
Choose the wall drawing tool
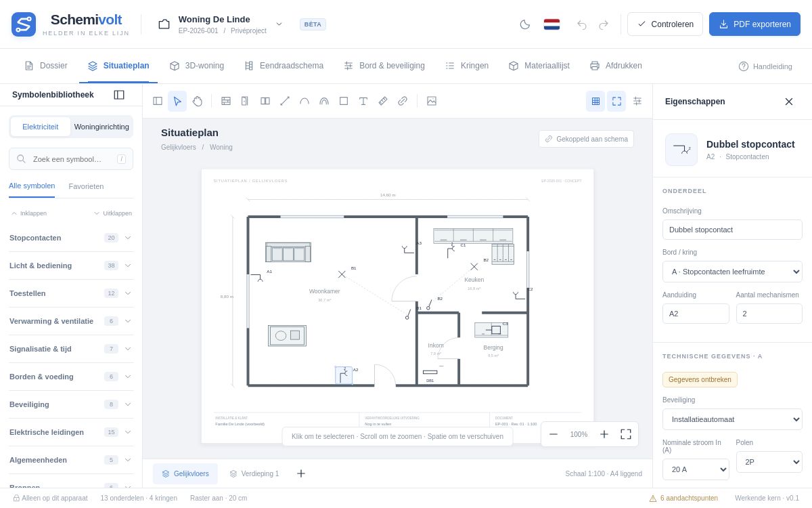[x=226, y=101]
